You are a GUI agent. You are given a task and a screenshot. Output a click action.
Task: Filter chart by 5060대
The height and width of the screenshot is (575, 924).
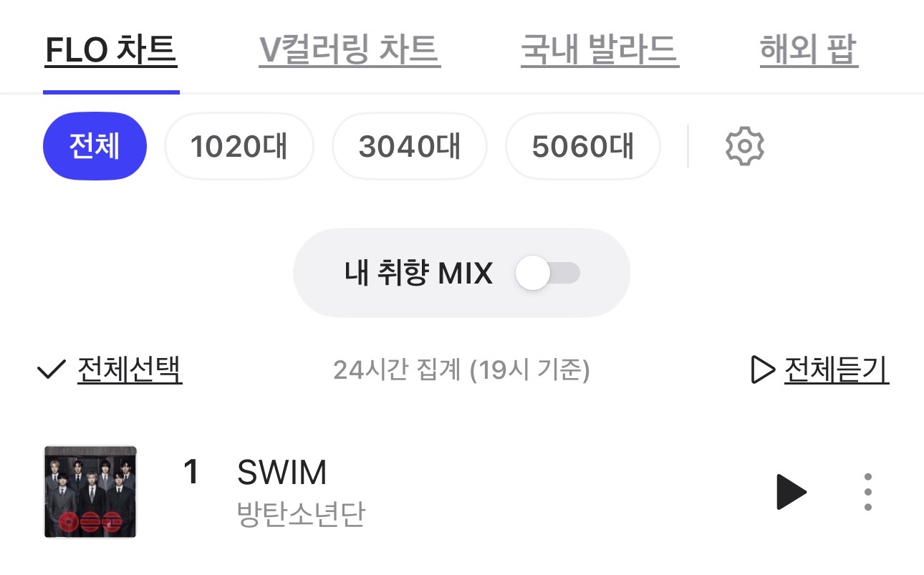coord(582,146)
